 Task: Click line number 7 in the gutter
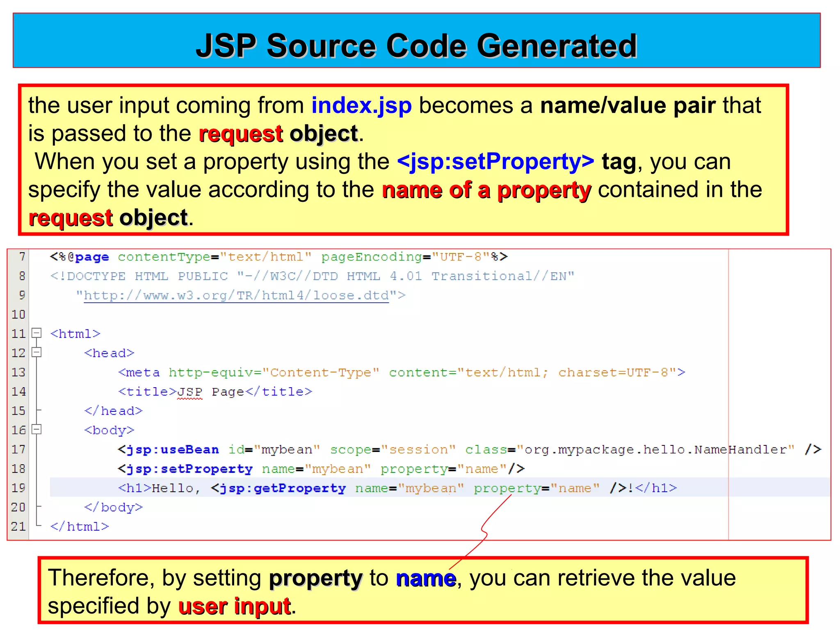[x=22, y=257]
